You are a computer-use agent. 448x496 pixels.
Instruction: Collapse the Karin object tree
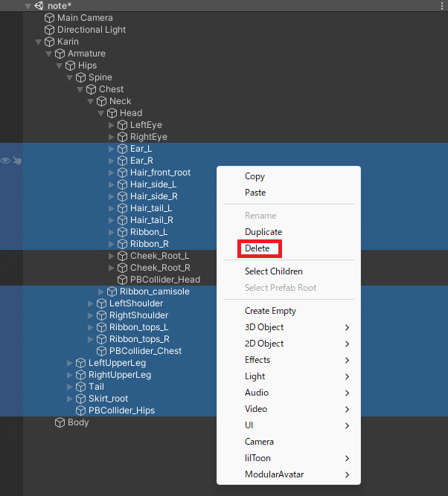click(38, 42)
